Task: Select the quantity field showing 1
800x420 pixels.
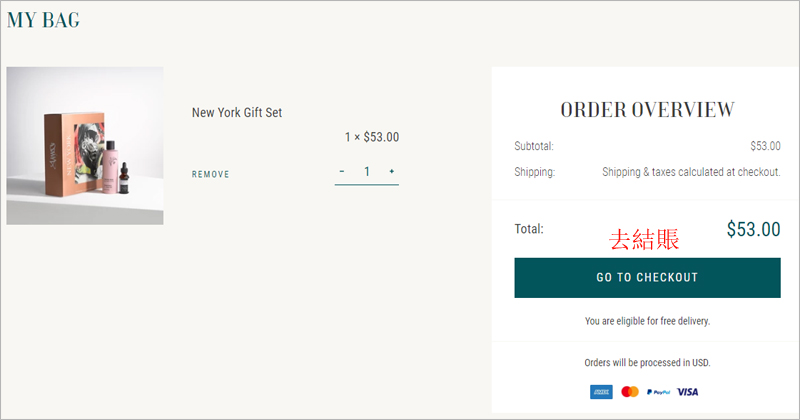Action: click(366, 172)
